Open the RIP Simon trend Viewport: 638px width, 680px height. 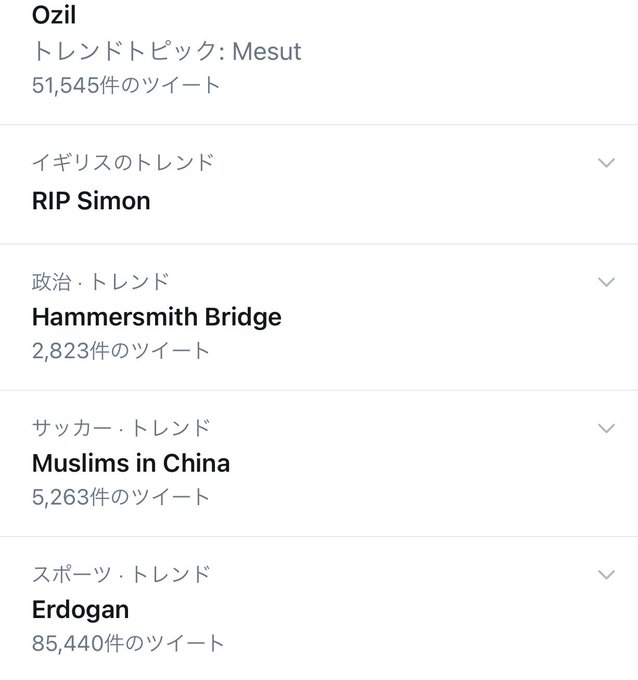point(91,201)
